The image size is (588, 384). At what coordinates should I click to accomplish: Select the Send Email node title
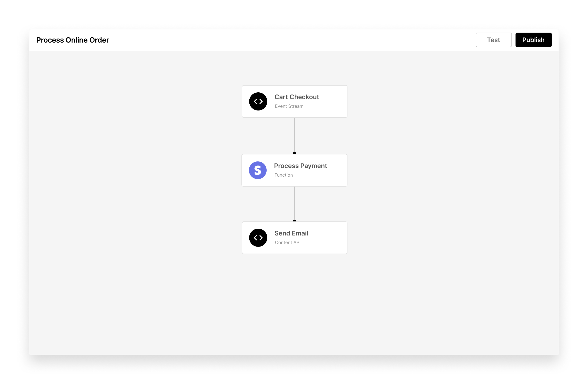pos(291,233)
